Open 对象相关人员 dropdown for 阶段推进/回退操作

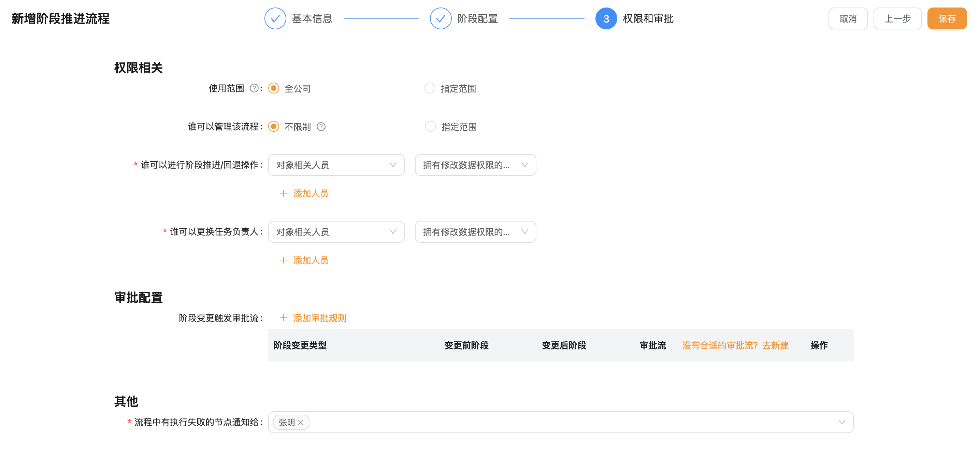click(x=336, y=165)
